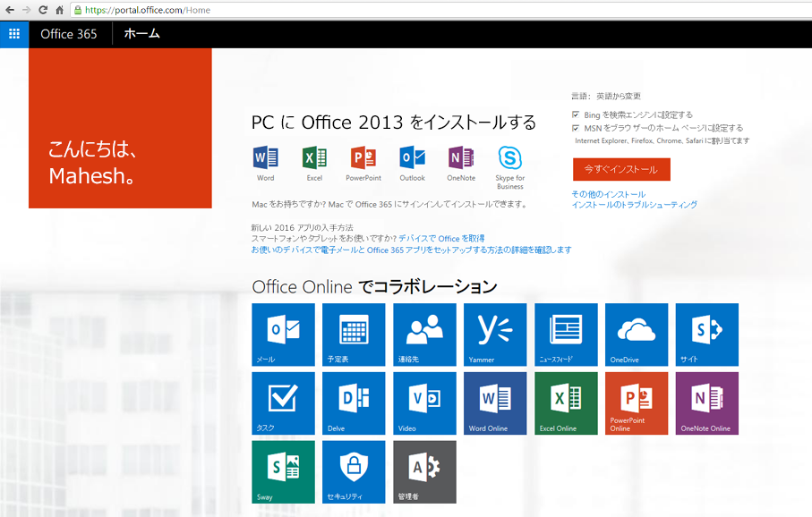
Task: Open the 連絡先 contacts tile
Action: [424, 335]
